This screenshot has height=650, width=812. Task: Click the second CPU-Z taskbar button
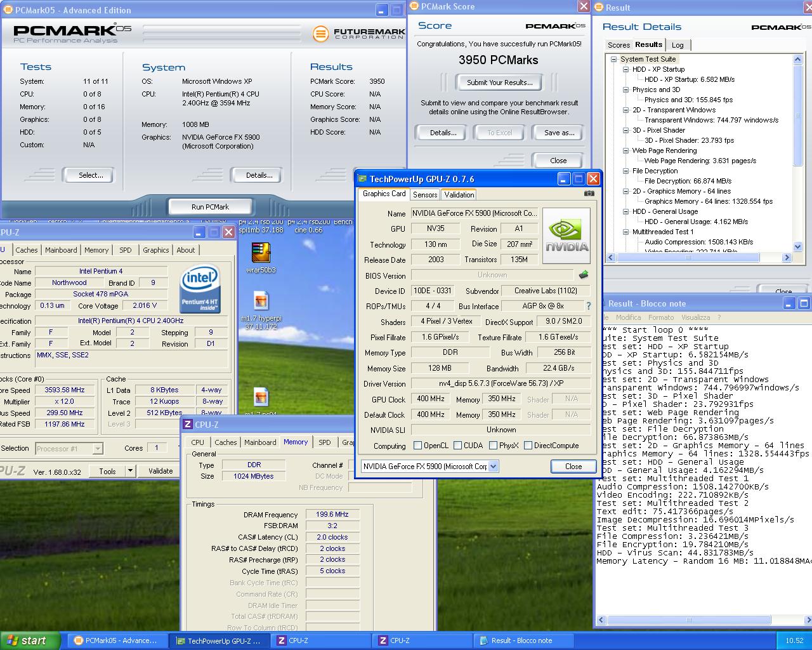(422, 640)
